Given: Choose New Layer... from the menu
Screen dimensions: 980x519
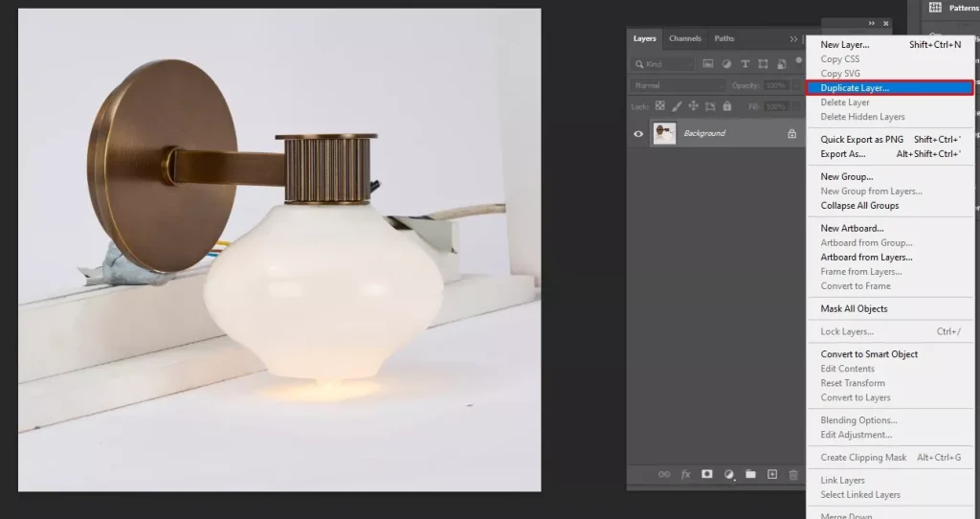Looking at the screenshot, I should [x=890, y=44].
